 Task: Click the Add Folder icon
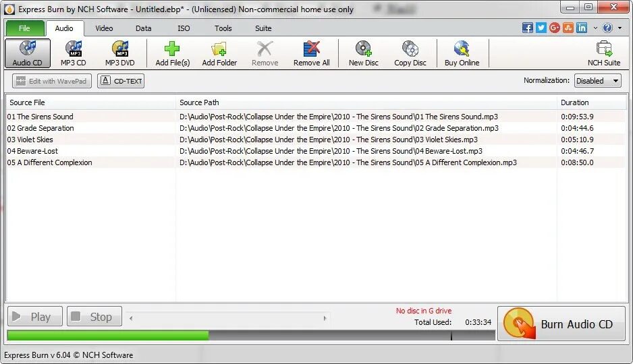point(219,49)
